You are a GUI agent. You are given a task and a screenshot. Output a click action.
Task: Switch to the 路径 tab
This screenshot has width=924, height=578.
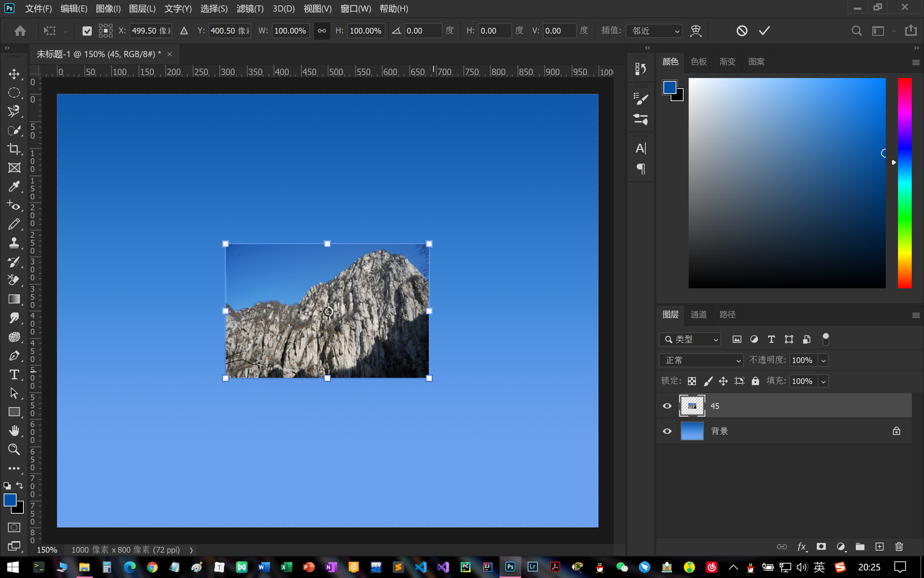(x=727, y=315)
